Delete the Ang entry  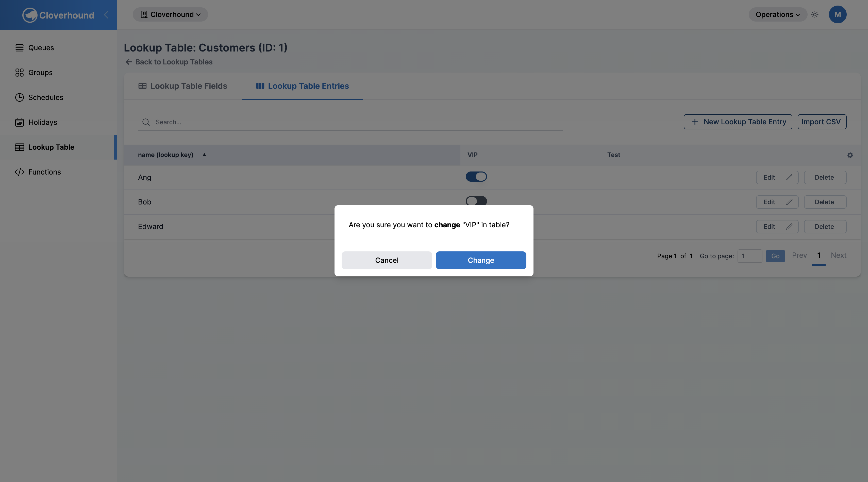pos(825,178)
